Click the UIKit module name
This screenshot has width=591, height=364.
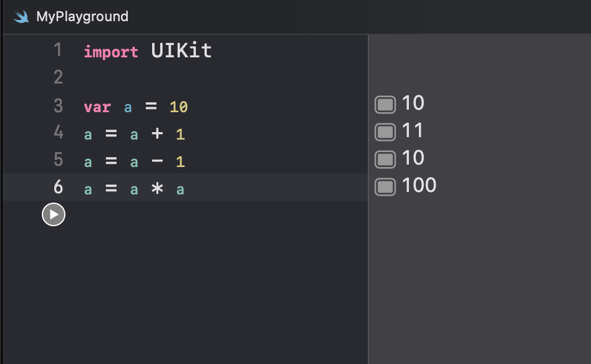(x=181, y=50)
